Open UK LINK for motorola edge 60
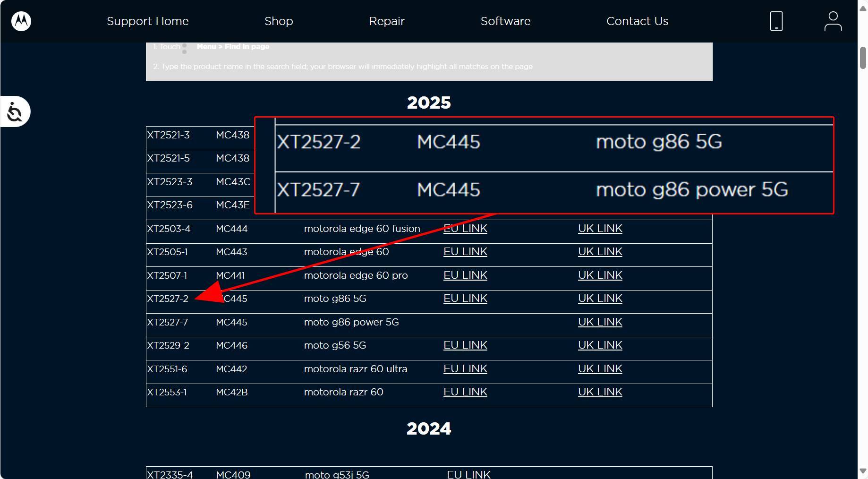The width and height of the screenshot is (868, 479). [600, 252]
